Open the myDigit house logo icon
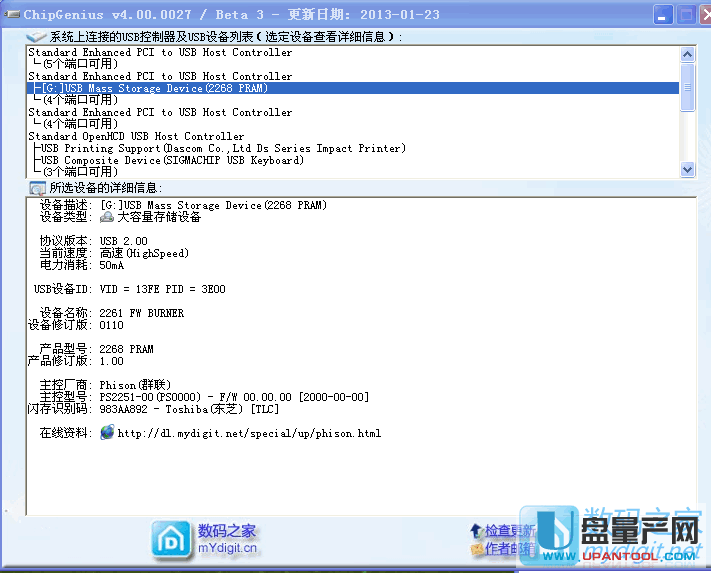 click(x=171, y=539)
